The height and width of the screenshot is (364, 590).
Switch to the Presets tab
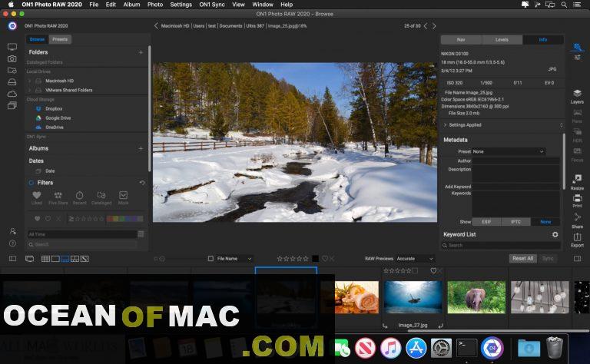point(60,39)
